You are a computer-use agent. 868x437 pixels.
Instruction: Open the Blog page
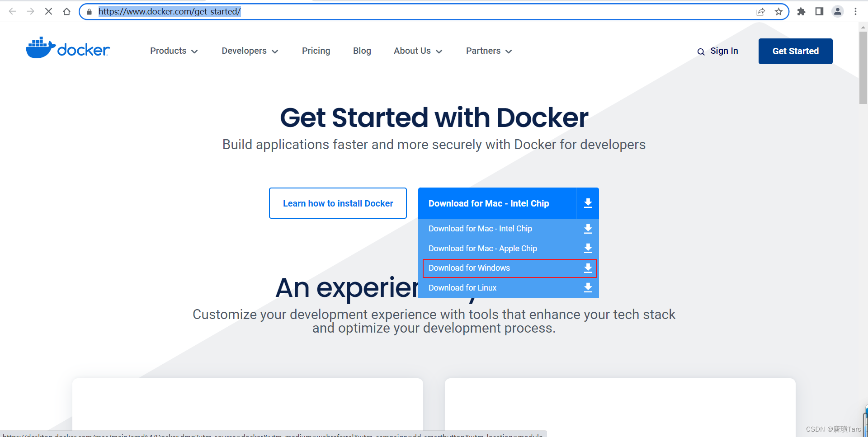[362, 51]
